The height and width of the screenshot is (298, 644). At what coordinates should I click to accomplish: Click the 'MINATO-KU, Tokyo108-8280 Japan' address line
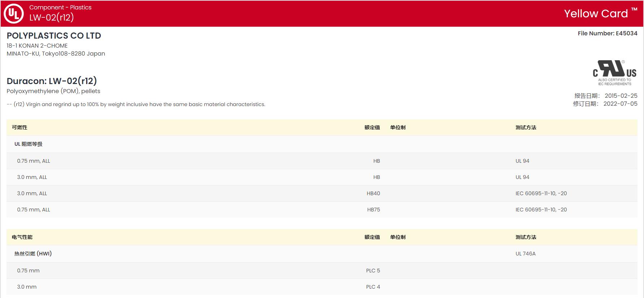point(56,53)
